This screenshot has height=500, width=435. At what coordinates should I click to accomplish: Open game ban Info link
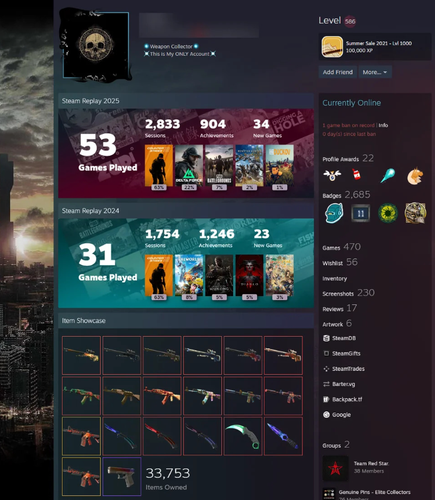[x=383, y=125]
